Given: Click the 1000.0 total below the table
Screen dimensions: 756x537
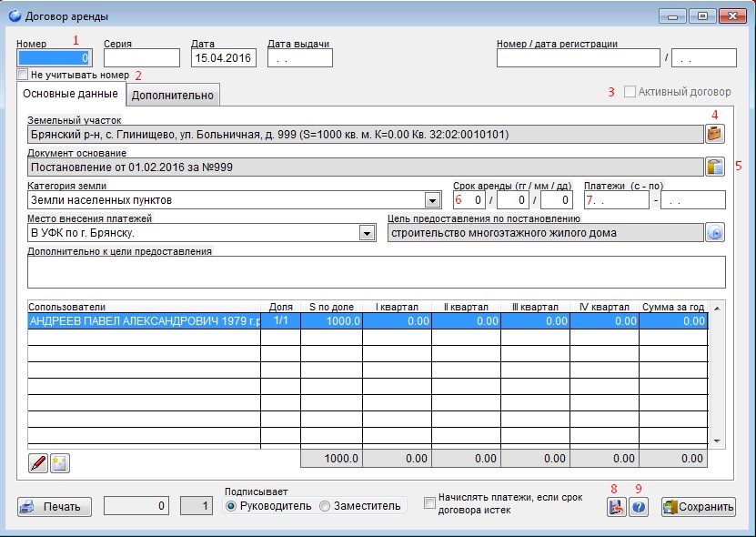Looking at the screenshot, I should click(332, 459).
